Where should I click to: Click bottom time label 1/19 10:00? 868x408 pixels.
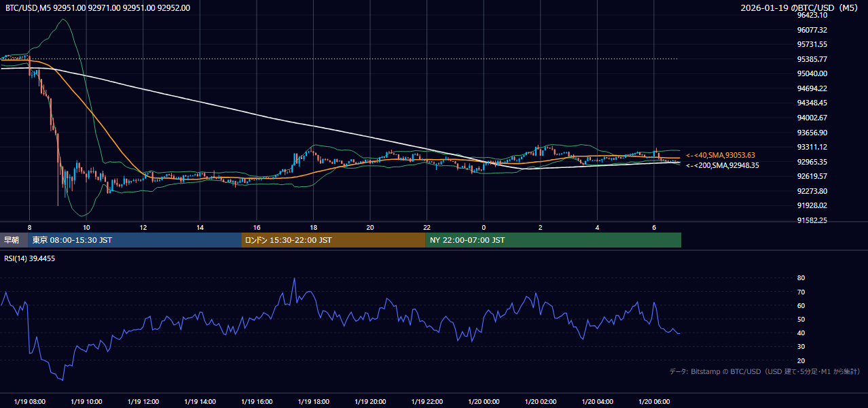tap(86, 402)
